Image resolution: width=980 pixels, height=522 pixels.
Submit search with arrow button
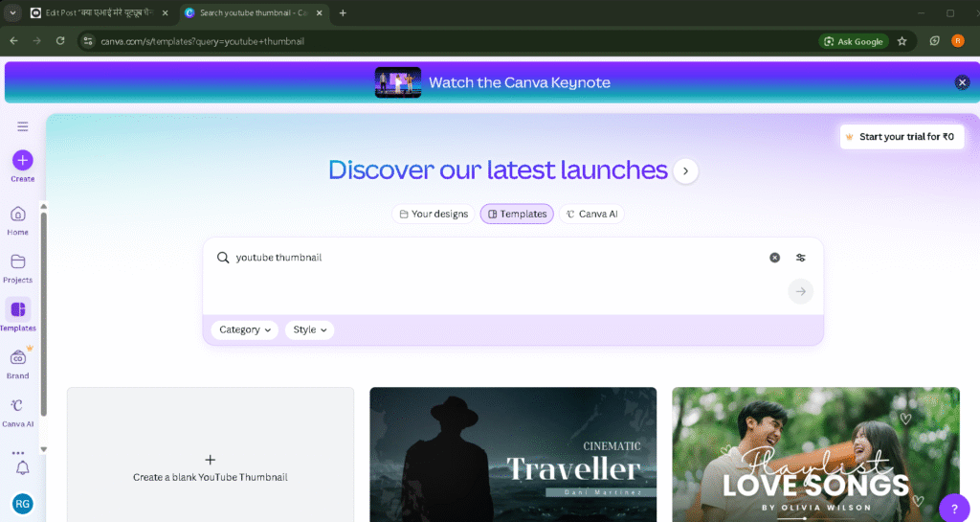tap(801, 291)
